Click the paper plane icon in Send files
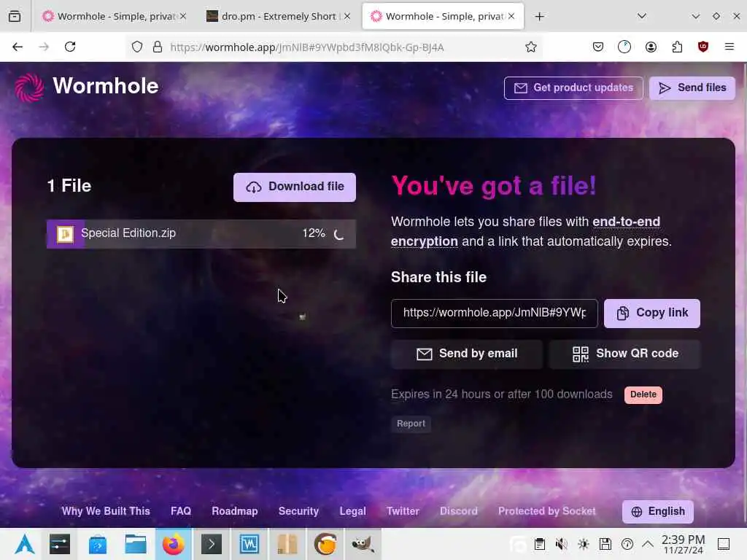This screenshot has width=747, height=560. [x=665, y=88]
